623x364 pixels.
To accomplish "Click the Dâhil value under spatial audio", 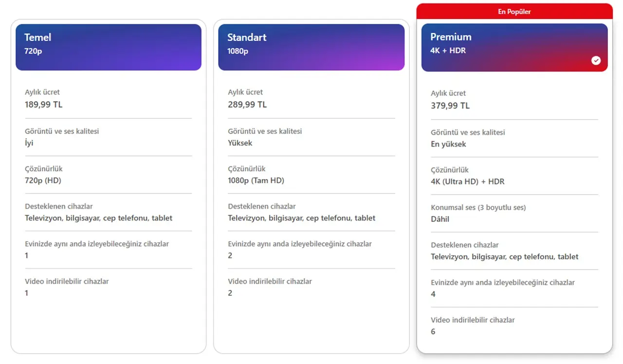I will click(440, 219).
